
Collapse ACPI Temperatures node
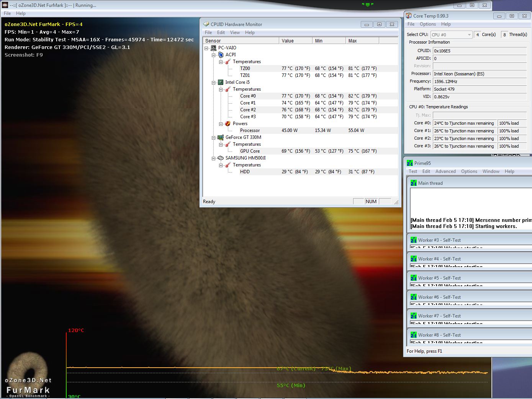(221, 62)
